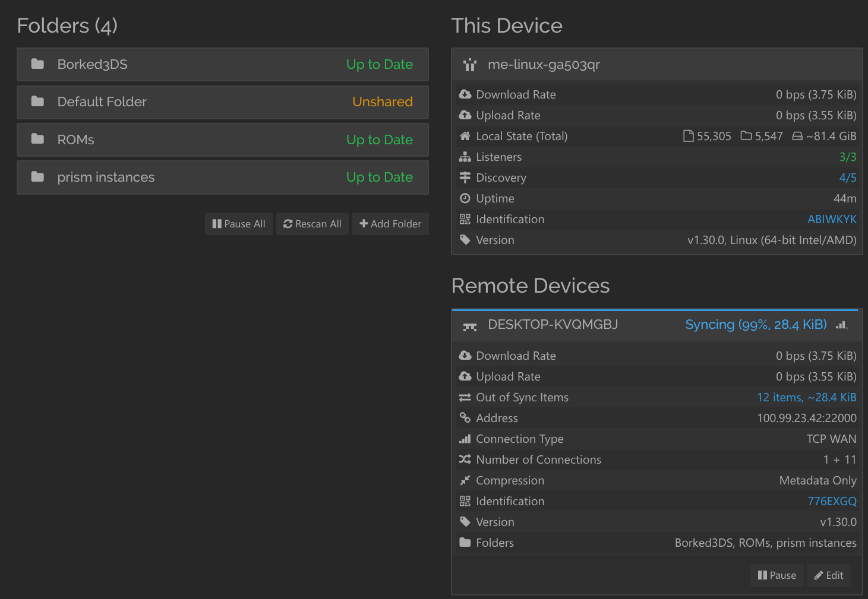This screenshot has width=868, height=599.
Task: Click the Number of Connections value 1 + 11
Action: 840,459
